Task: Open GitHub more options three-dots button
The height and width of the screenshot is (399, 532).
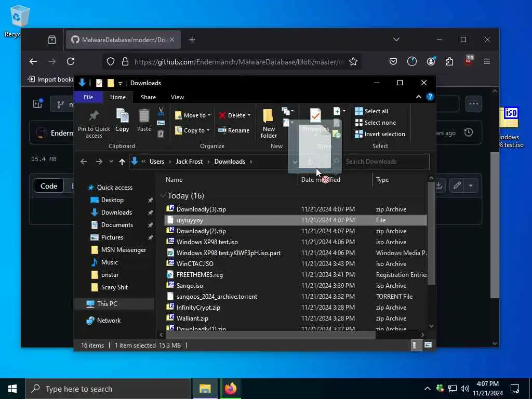Action: click(474, 104)
